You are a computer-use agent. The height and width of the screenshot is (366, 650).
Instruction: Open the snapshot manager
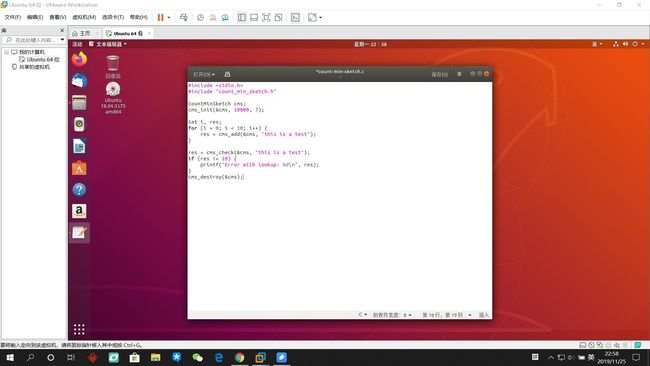pos(225,17)
